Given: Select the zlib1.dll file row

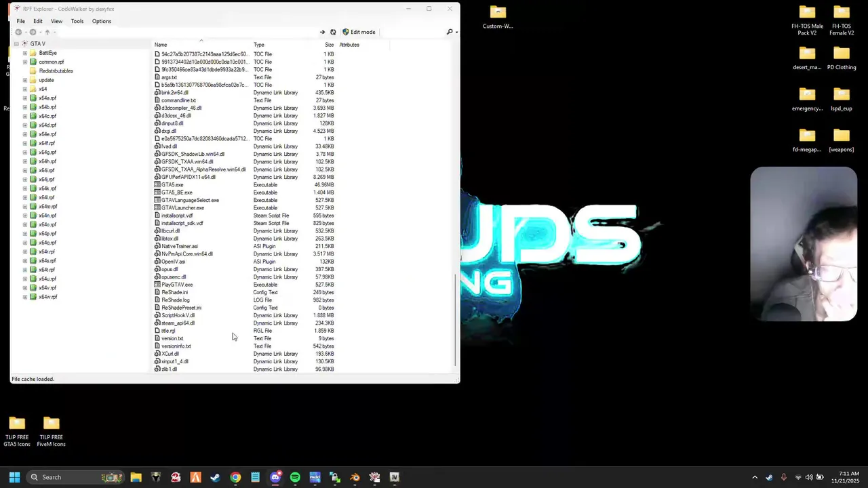Looking at the screenshot, I should coord(244,369).
